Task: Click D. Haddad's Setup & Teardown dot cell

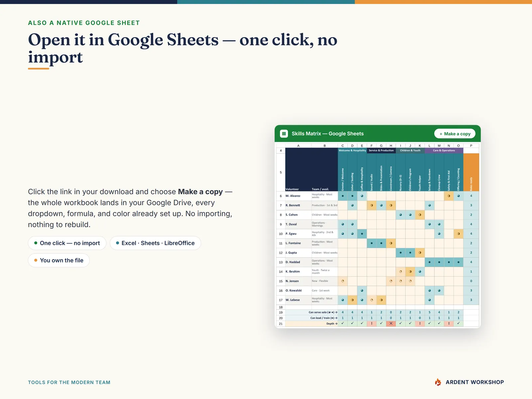Action: click(x=429, y=262)
